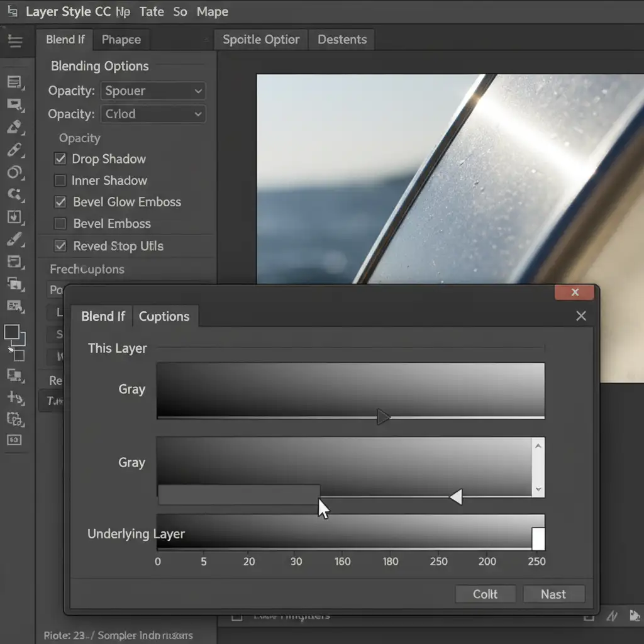
Task: Uncheck the Drop Shadow checkbox
Action: coord(60,159)
